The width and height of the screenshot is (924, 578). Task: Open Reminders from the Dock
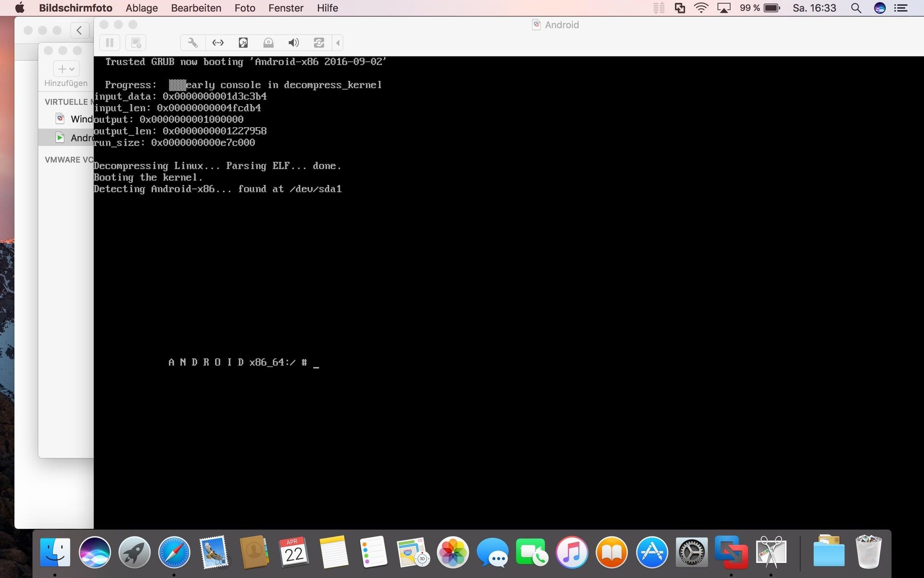pos(373,552)
